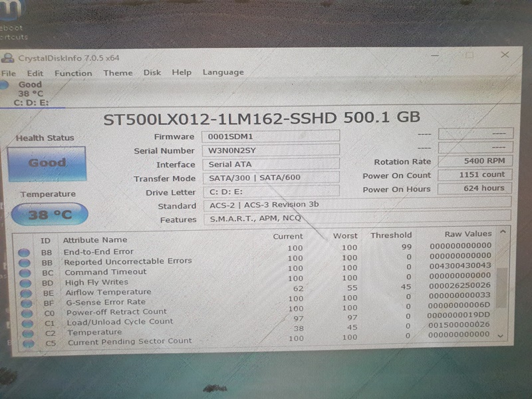Click status circle for Power-off Retract Count

(27, 313)
